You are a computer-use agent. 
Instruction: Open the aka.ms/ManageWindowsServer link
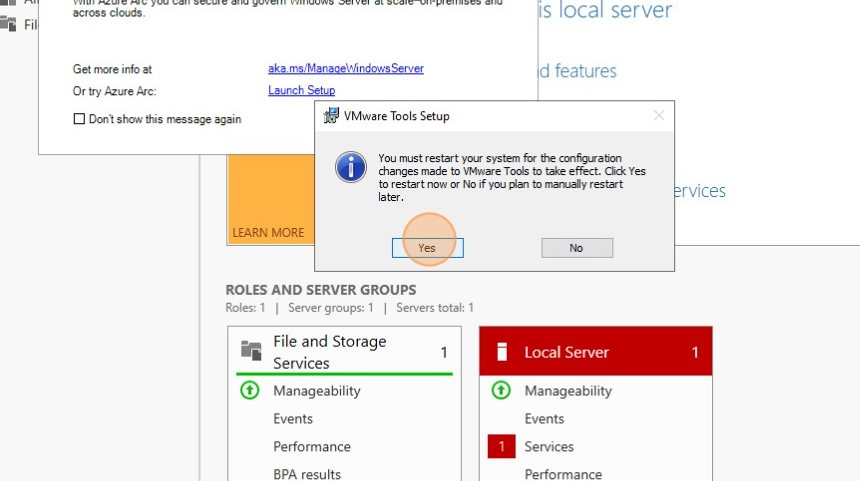(x=346, y=69)
